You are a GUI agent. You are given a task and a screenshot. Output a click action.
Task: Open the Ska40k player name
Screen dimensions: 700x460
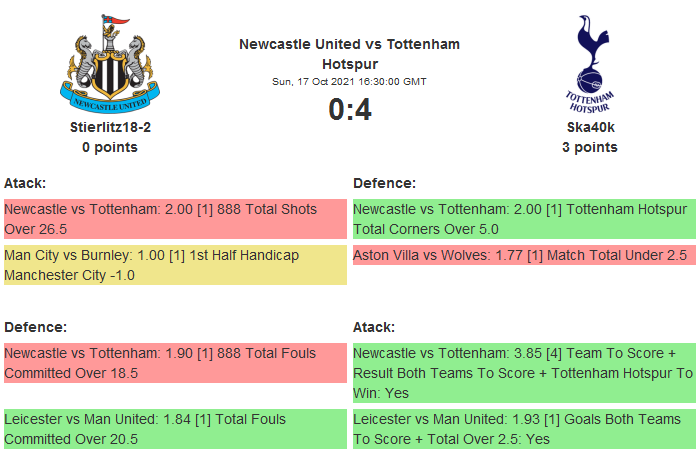click(590, 127)
